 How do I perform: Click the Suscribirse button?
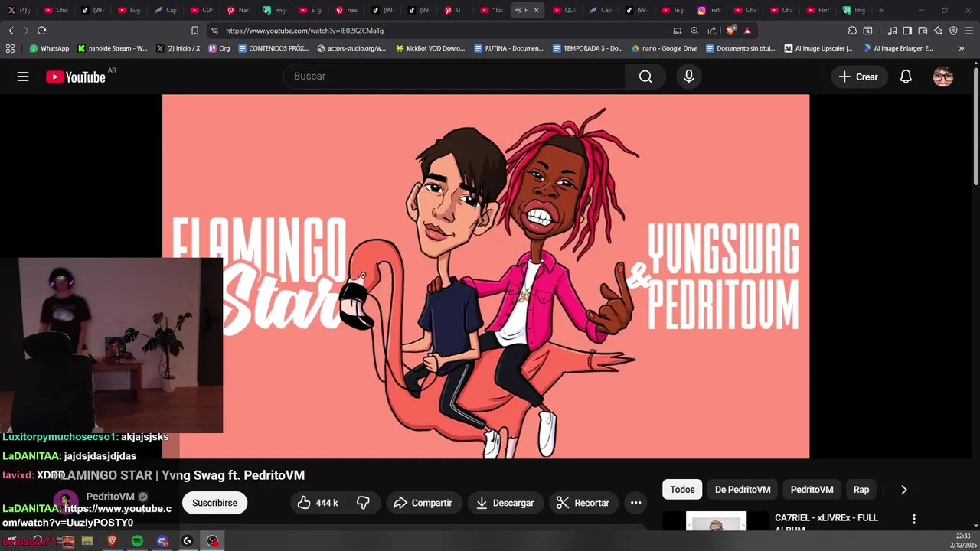pos(214,503)
